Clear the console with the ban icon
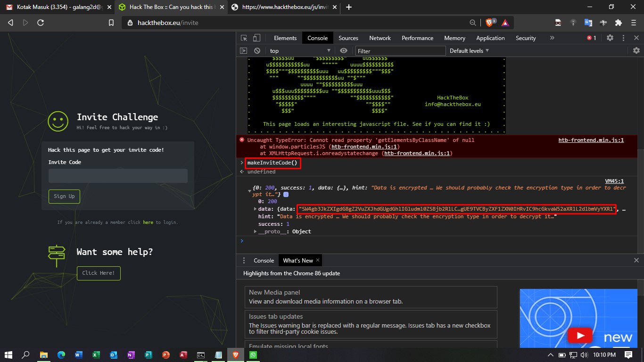 (x=257, y=50)
